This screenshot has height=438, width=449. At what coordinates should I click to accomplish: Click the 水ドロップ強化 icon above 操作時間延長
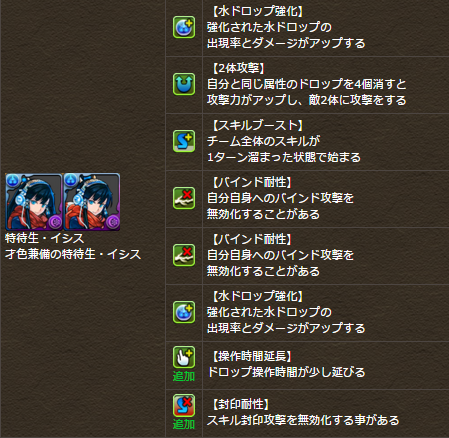(x=184, y=312)
